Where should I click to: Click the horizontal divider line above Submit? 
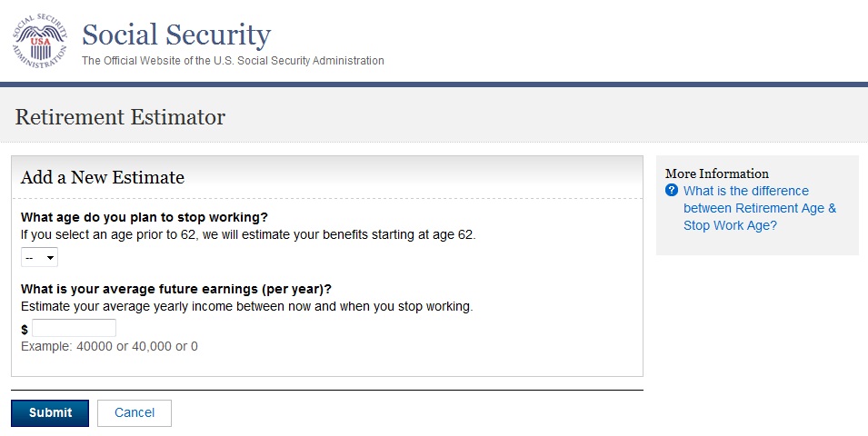click(x=326, y=391)
